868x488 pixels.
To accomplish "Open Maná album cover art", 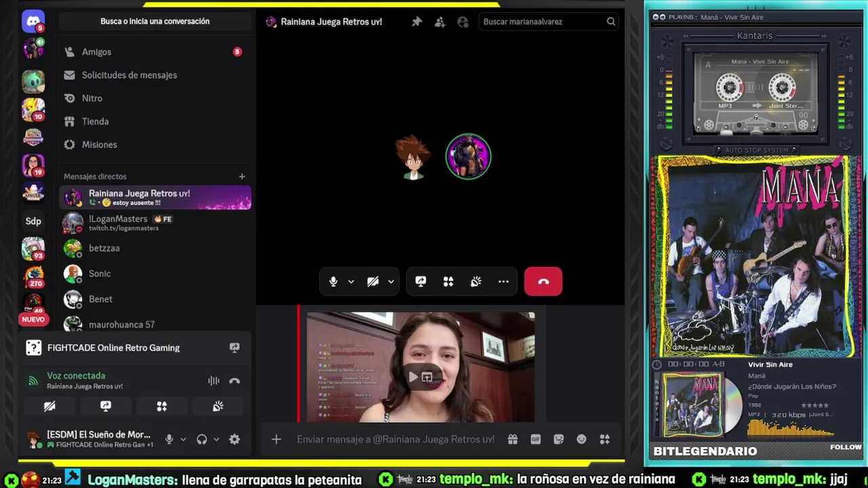I will pyautogui.click(x=757, y=256).
